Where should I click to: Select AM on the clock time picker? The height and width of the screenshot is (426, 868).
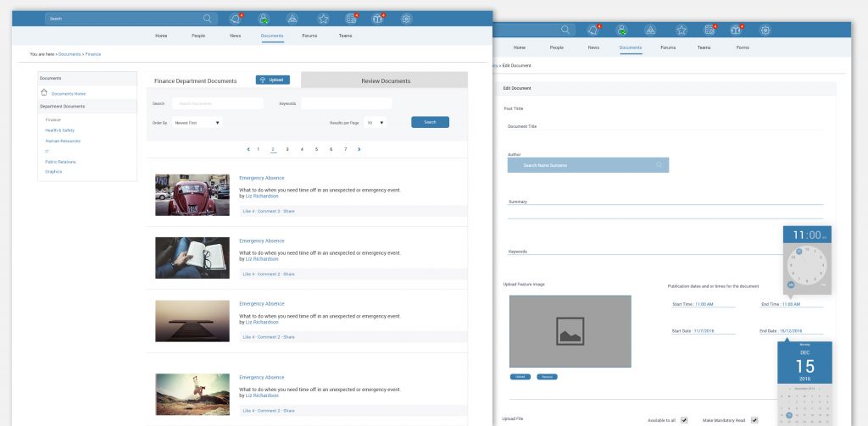(x=825, y=237)
